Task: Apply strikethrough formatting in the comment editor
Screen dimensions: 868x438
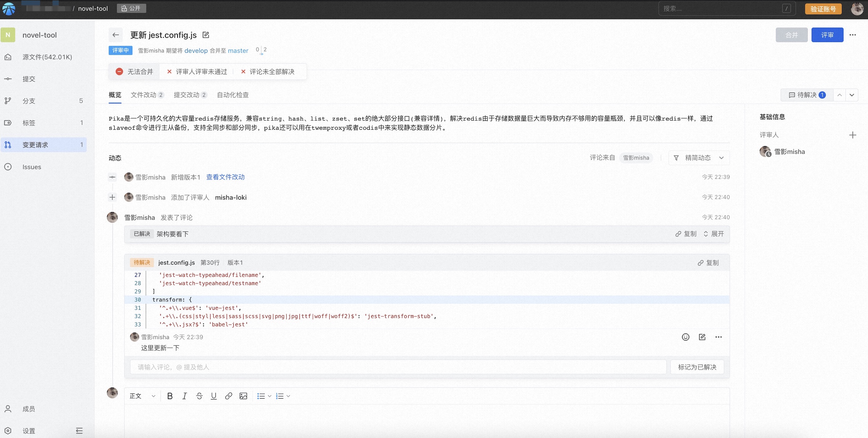Action: pos(199,396)
